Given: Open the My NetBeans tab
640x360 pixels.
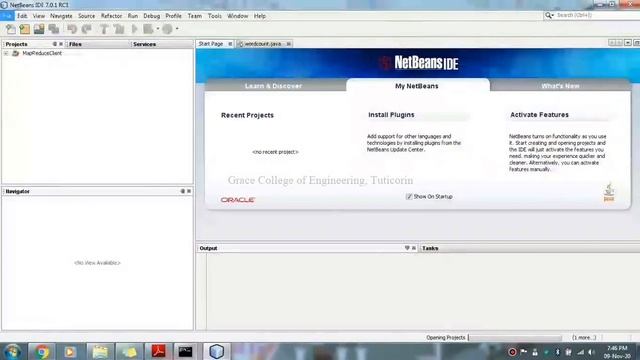Looking at the screenshot, I should coord(417,86).
